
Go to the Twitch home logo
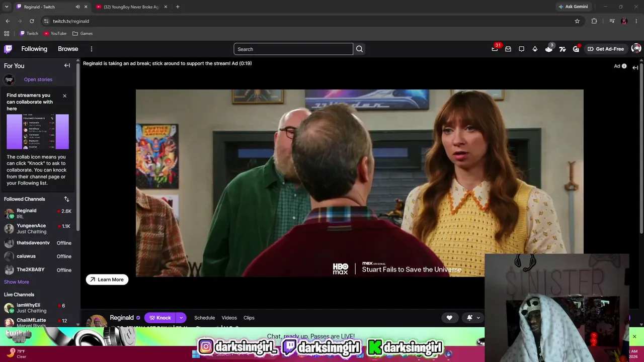tap(8, 49)
